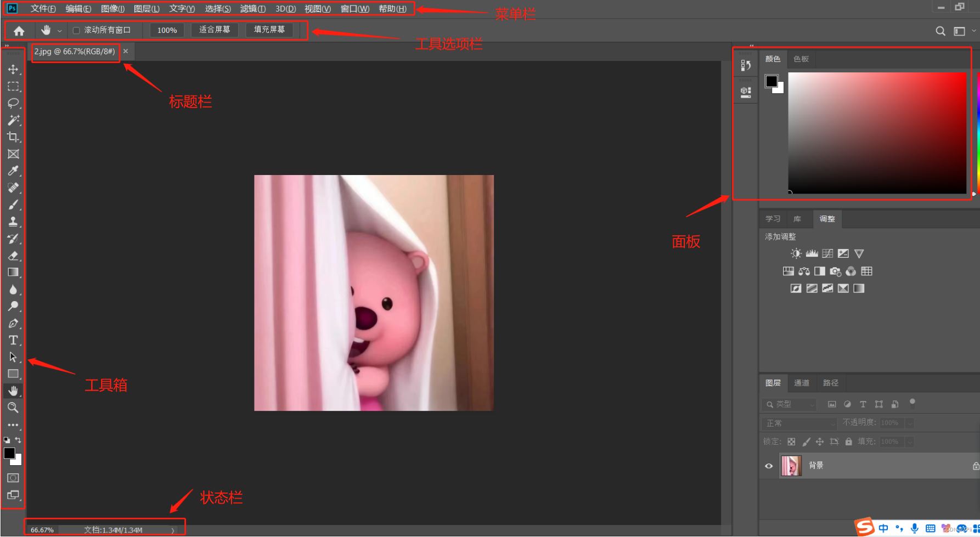980x537 pixels.
Task: Add an Exposure adjustment
Action: tap(843, 253)
